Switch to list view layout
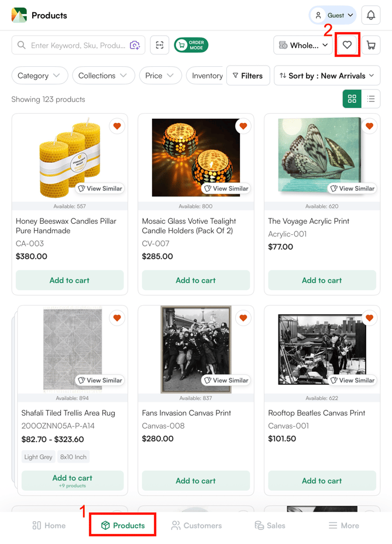Image resolution: width=392 pixels, height=544 pixels. [372, 98]
